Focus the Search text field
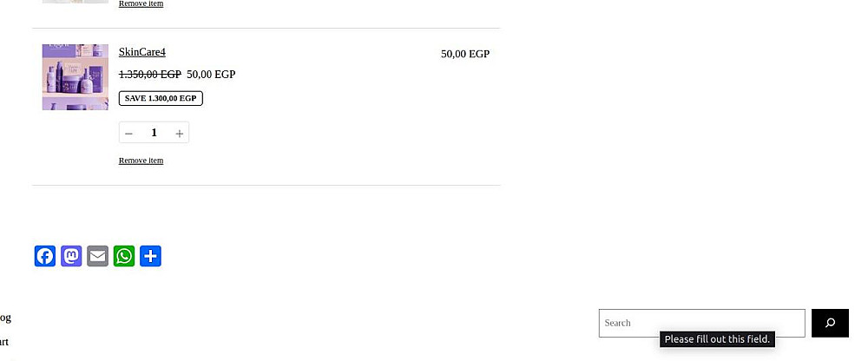 (x=701, y=323)
